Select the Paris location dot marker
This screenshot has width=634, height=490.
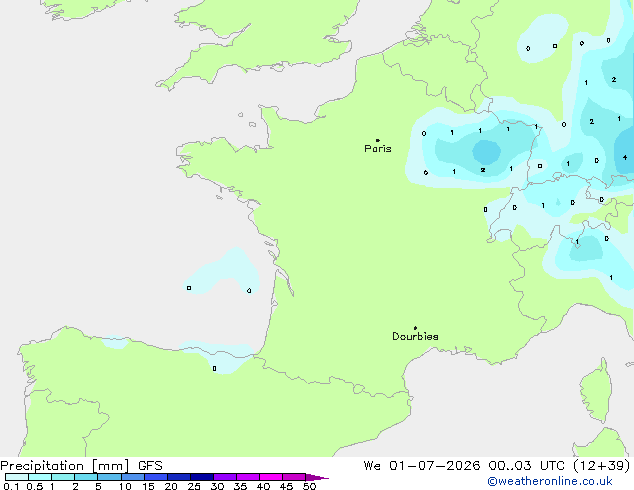(x=378, y=140)
